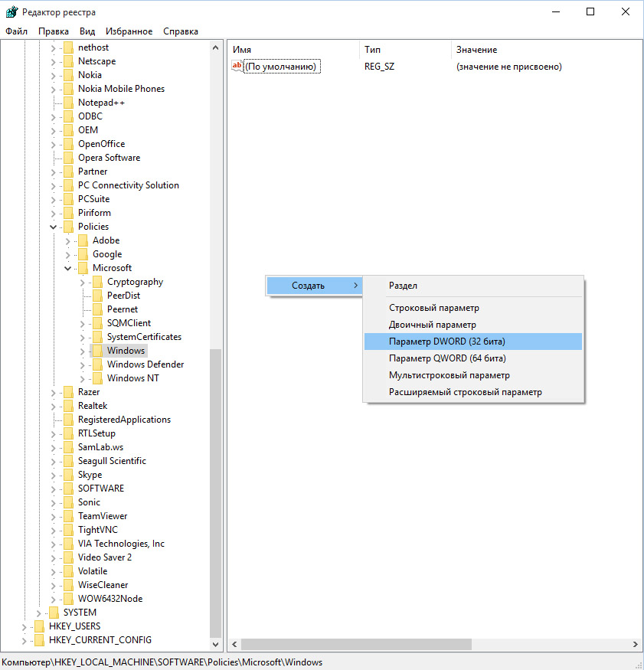Select the Windows NT tree item
644x670 pixels.
(132, 378)
